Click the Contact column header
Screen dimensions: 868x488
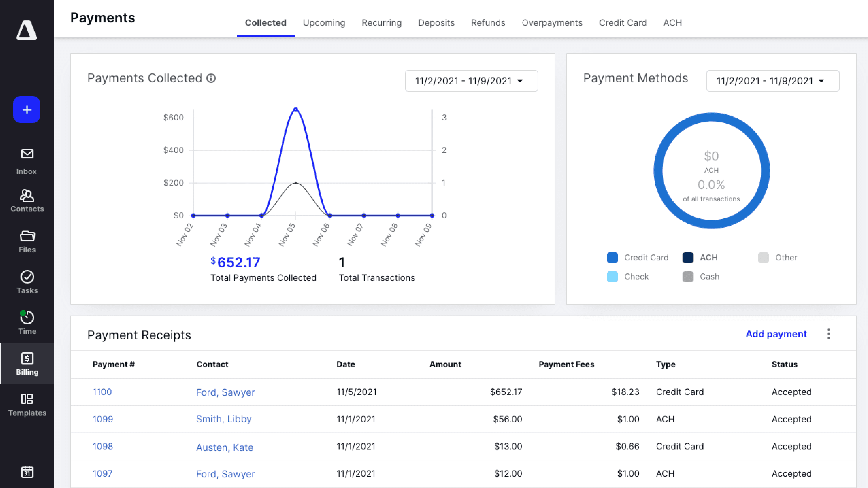[x=212, y=364]
